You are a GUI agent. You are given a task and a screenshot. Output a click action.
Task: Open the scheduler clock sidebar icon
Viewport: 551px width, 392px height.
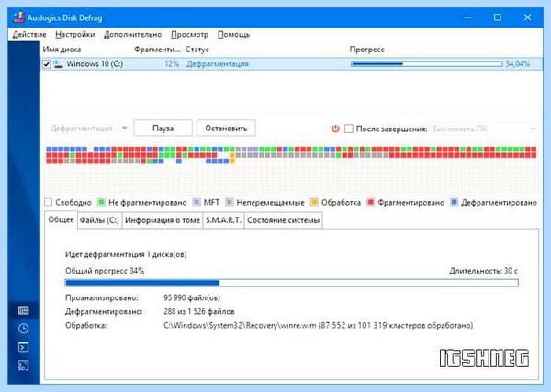pos(24,329)
